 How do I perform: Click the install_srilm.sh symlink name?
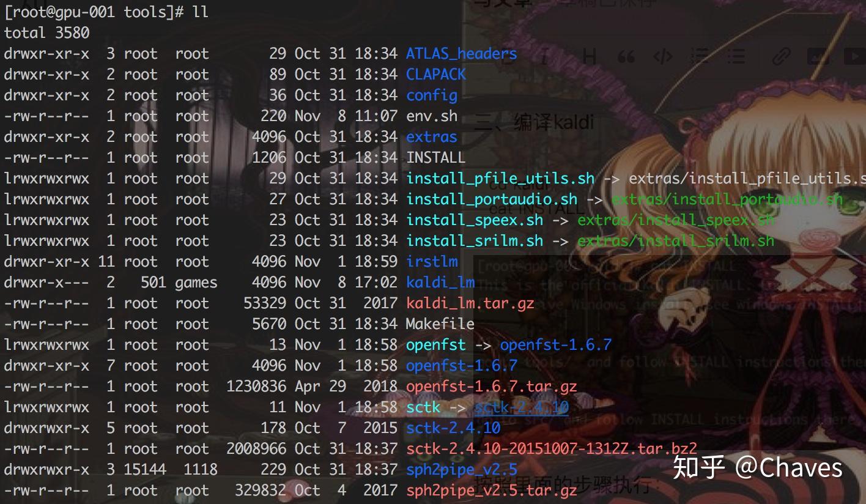(x=475, y=241)
